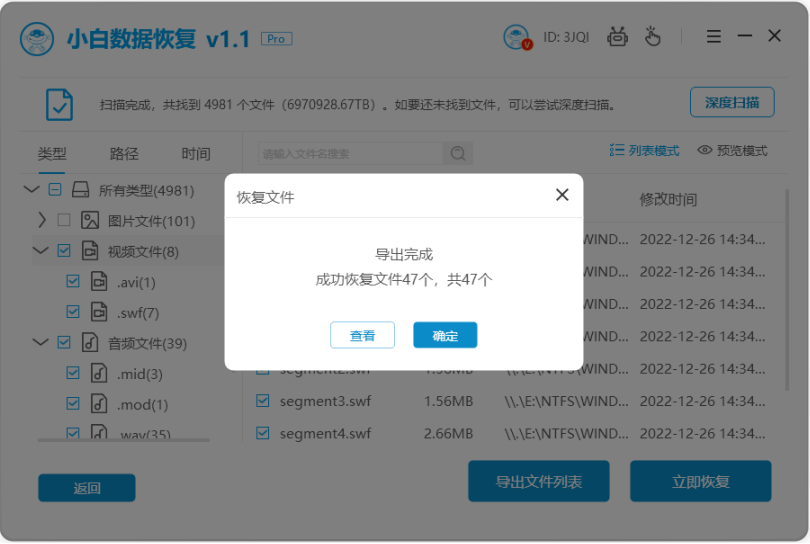Click the hand pointer icon in title bar
810x544 pixels.
[652, 37]
